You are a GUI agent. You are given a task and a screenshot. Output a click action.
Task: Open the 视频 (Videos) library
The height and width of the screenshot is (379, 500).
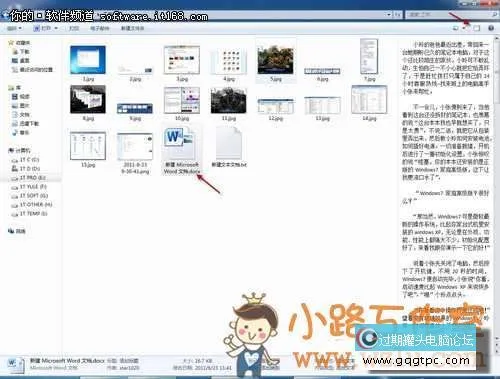(21, 97)
